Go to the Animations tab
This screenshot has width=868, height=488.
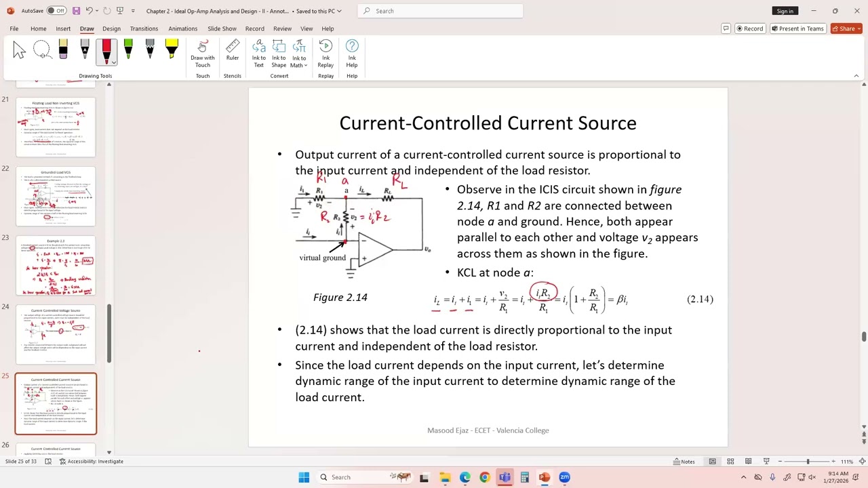coord(182,28)
